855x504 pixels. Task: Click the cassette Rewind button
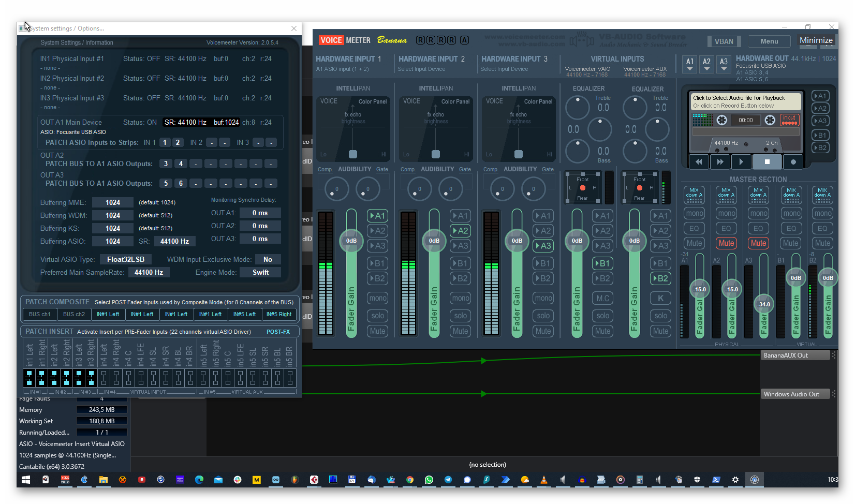coord(699,162)
